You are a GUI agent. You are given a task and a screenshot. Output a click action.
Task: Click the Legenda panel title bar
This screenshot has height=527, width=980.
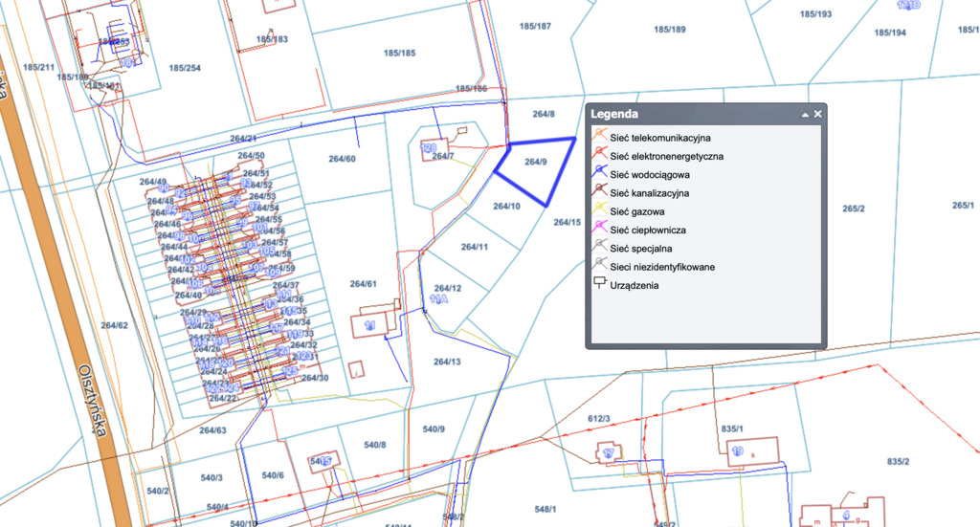pos(689,114)
